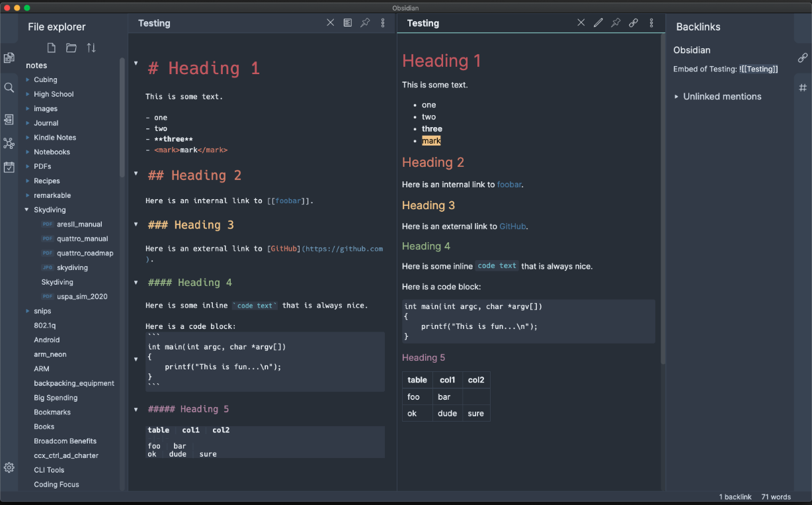Open the Recipes folder
812x505 pixels.
[x=47, y=181]
